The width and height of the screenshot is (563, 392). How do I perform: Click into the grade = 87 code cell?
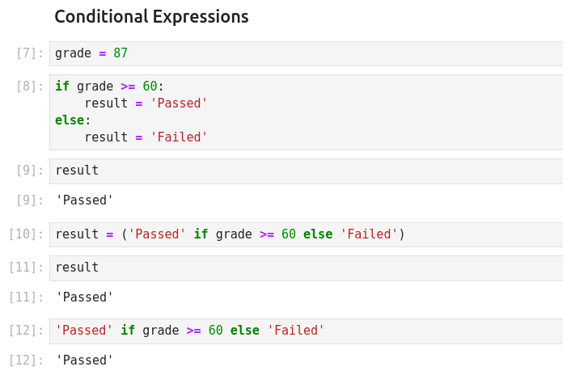pyautogui.click(x=307, y=53)
